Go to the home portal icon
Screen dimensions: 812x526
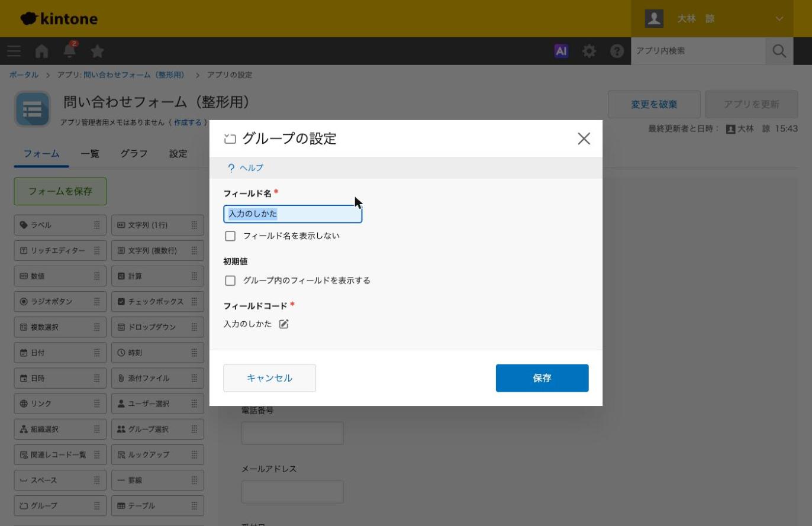(41, 51)
